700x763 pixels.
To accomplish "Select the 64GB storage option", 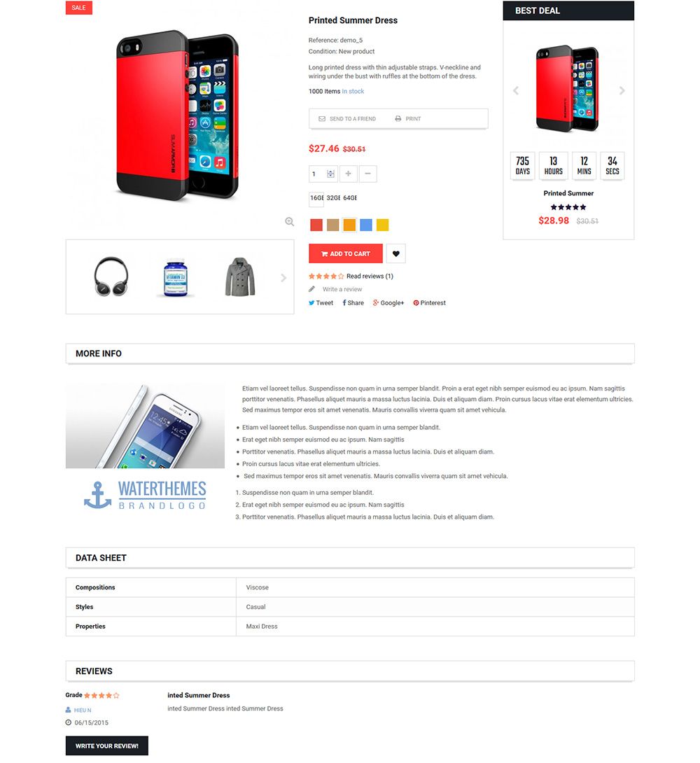I will [x=350, y=198].
